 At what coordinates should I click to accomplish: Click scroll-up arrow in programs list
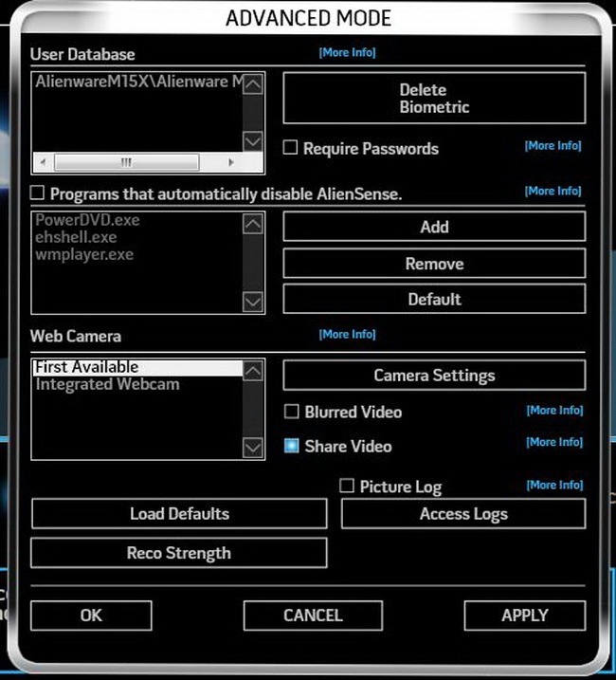(x=253, y=225)
